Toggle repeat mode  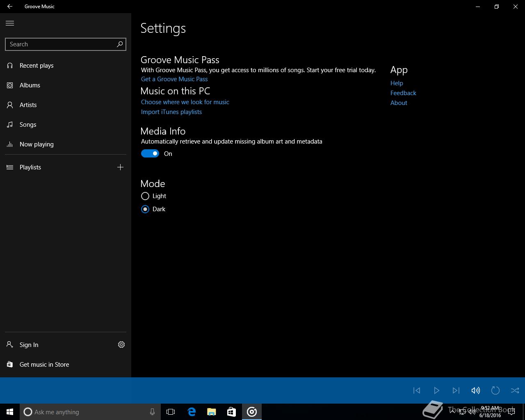click(495, 390)
